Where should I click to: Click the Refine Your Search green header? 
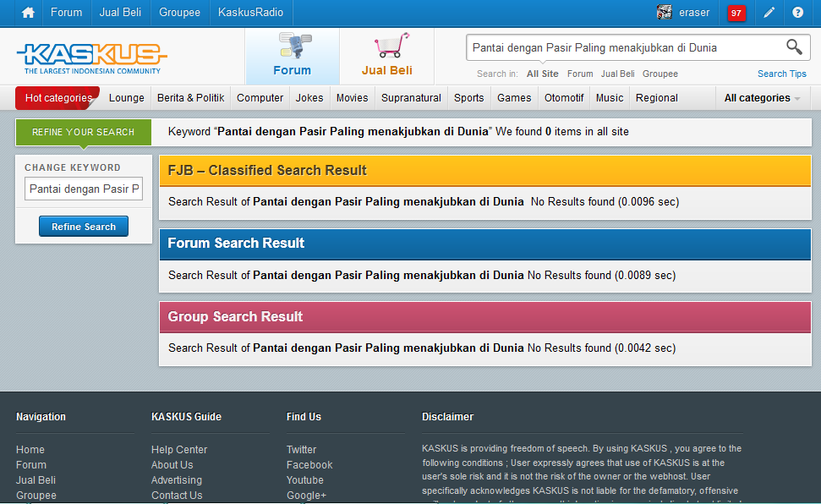pyautogui.click(x=83, y=132)
